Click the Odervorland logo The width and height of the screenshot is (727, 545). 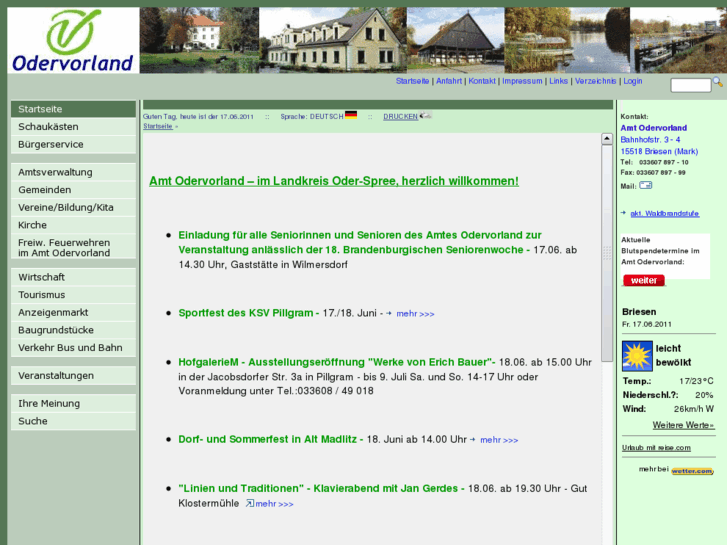[x=73, y=40]
